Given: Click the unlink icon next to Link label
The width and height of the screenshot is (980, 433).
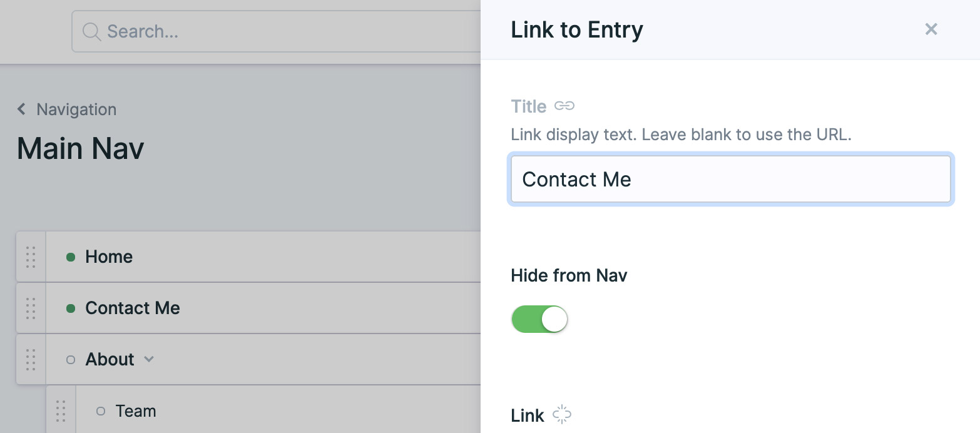Looking at the screenshot, I should (563, 415).
